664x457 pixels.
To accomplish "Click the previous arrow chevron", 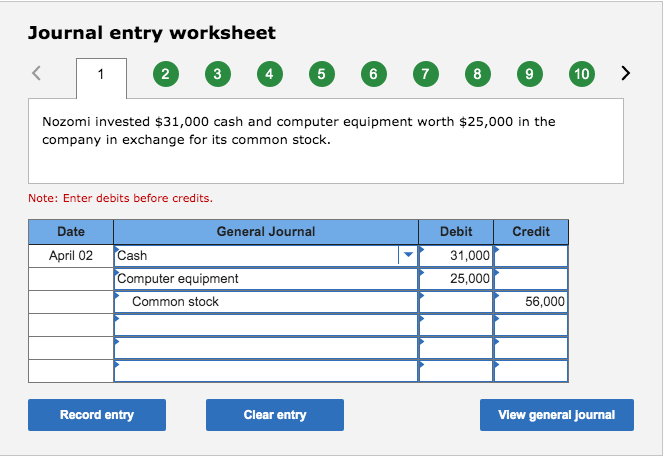I will pos(36,73).
